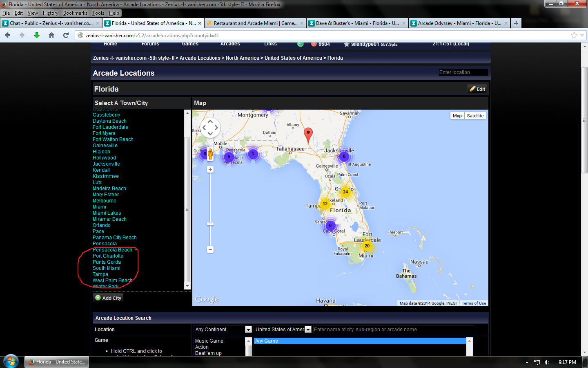Open the File menu
This screenshot has height=368, width=588.
pyautogui.click(x=6, y=13)
